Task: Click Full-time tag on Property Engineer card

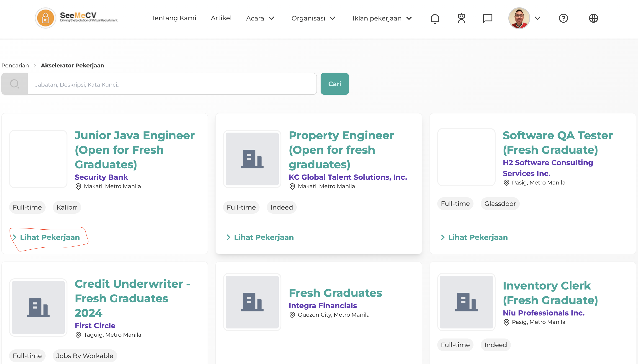Action: [241, 207]
